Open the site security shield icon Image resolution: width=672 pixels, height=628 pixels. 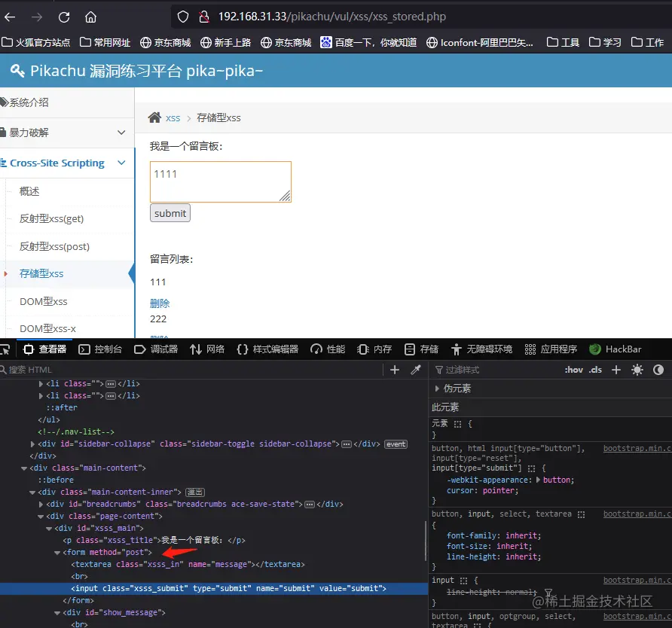point(182,17)
